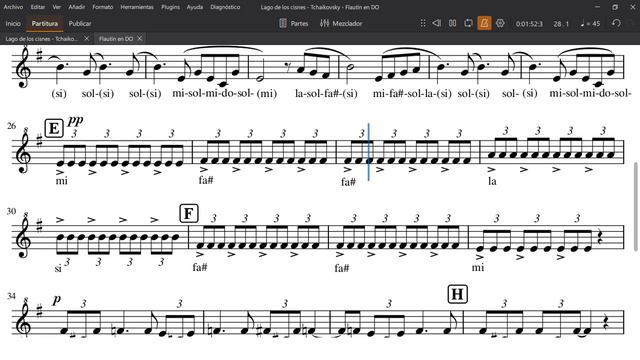Open the Plugins menu
Viewport: 640px width, 360px height.
pyautogui.click(x=170, y=7)
